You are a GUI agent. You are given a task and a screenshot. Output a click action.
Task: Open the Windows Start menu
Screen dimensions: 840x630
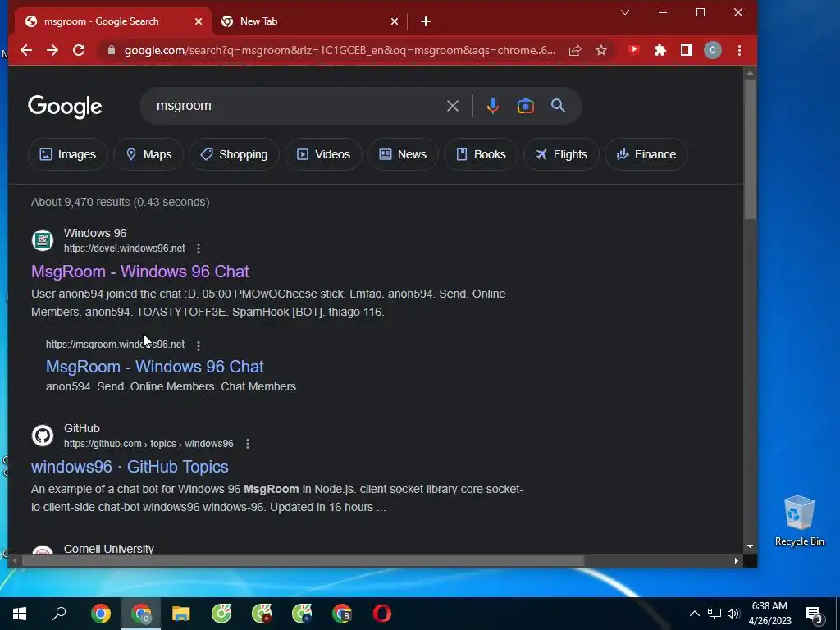pyautogui.click(x=20, y=614)
